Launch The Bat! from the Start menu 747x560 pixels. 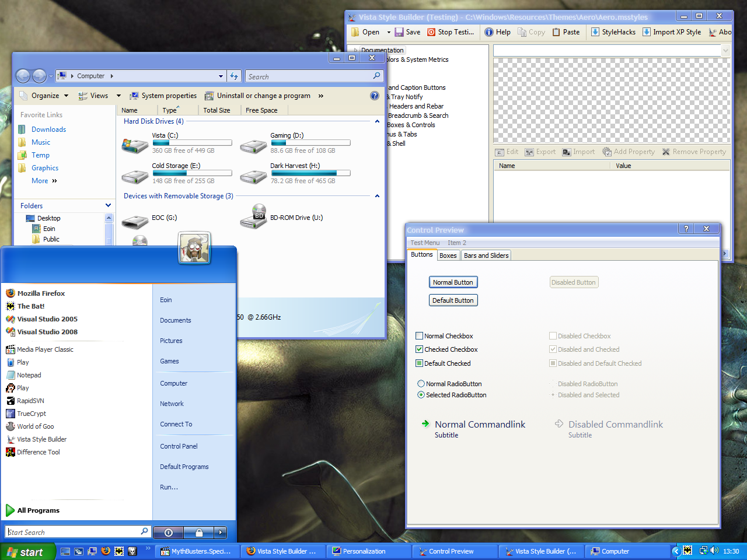25,306
